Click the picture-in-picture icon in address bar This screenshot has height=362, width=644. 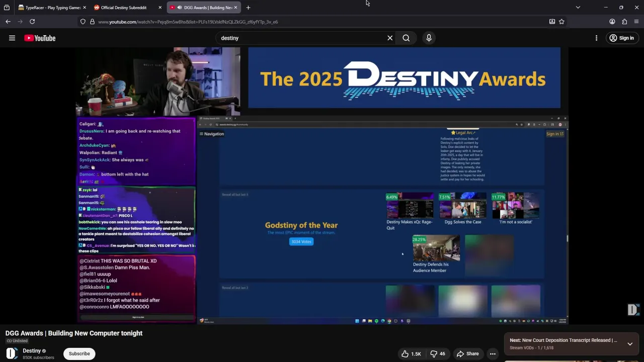tap(552, 22)
